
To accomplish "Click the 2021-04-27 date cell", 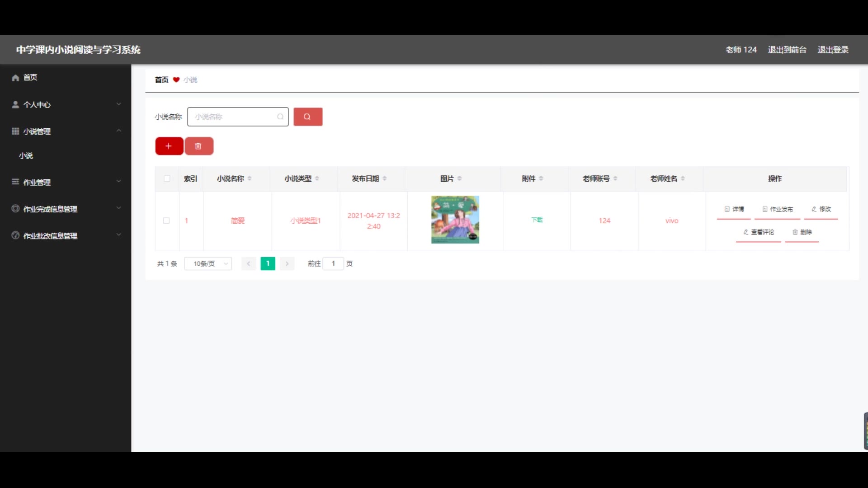I will [x=374, y=221].
